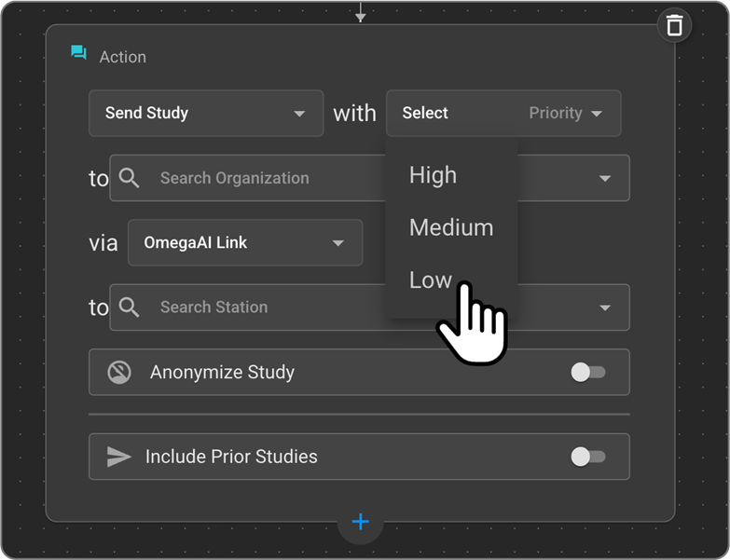730x560 pixels.
Task: Click the Action card title text
Action: coord(123,57)
